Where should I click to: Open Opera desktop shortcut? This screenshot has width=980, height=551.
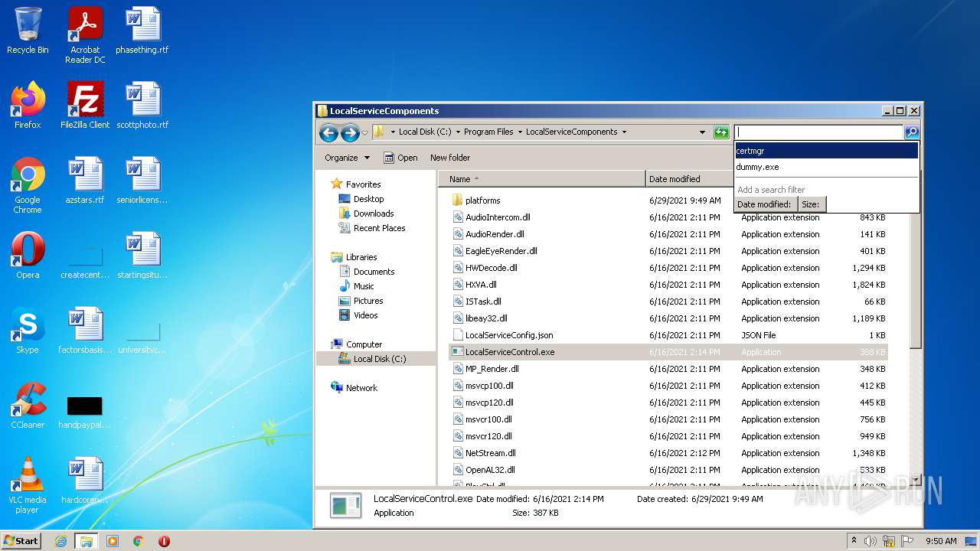click(28, 256)
